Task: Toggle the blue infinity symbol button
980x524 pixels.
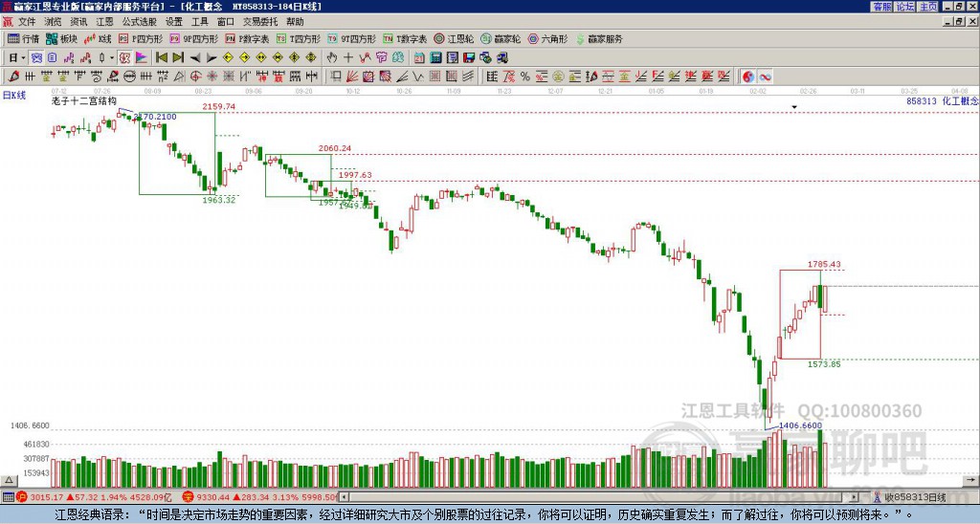Action: point(765,76)
